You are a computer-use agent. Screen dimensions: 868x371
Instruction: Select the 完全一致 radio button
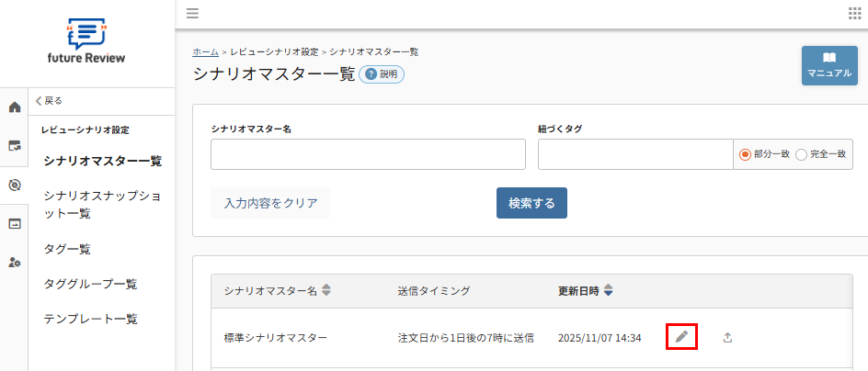tap(801, 154)
